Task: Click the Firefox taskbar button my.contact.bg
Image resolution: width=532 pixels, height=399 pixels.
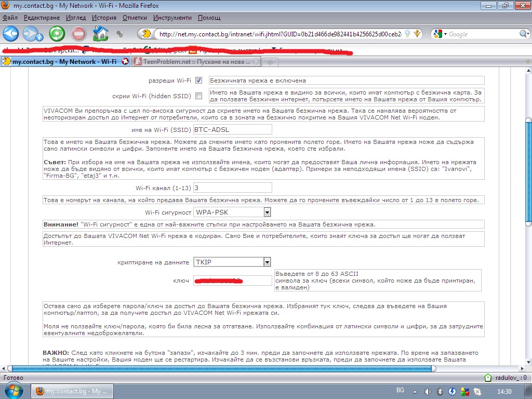Action: pos(72,391)
